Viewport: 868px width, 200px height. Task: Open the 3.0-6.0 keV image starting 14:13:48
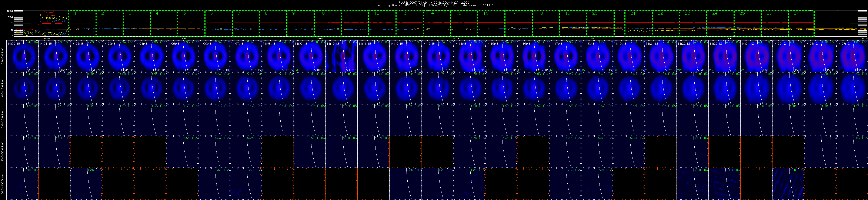point(437,56)
